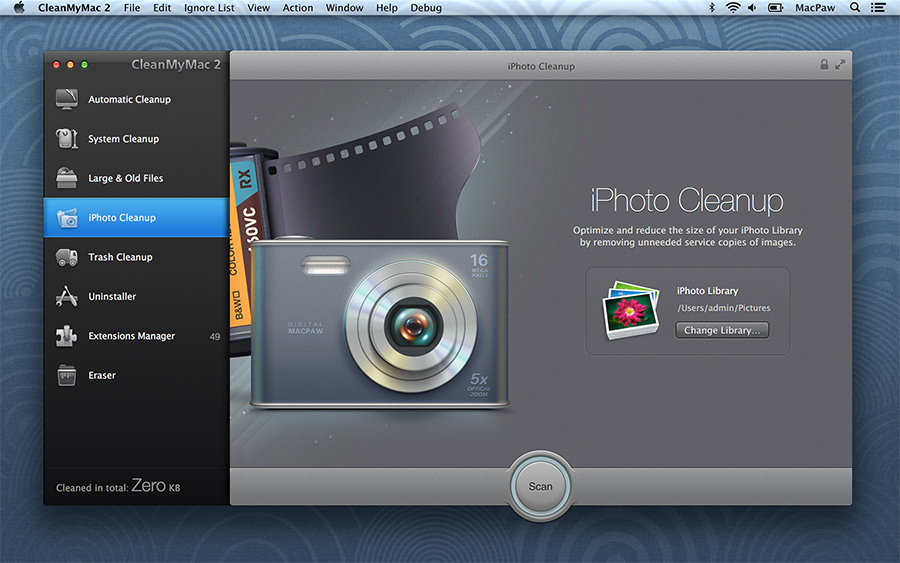
Task: Open the Ignore List menu
Action: 209,7
